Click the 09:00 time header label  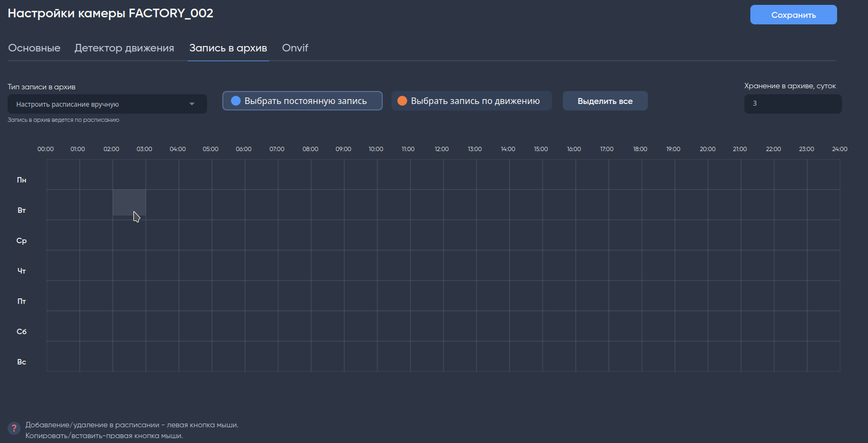[x=343, y=149]
